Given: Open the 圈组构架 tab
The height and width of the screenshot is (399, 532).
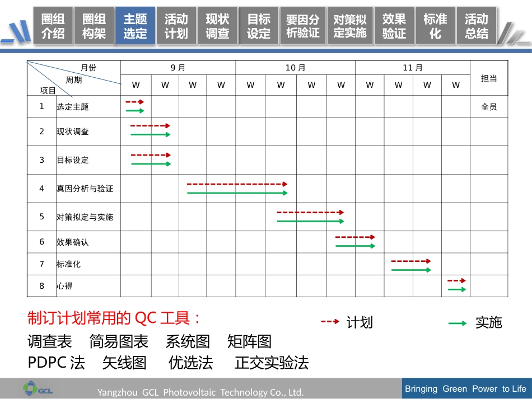Looking at the screenshot, I should [x=94, y=26].
